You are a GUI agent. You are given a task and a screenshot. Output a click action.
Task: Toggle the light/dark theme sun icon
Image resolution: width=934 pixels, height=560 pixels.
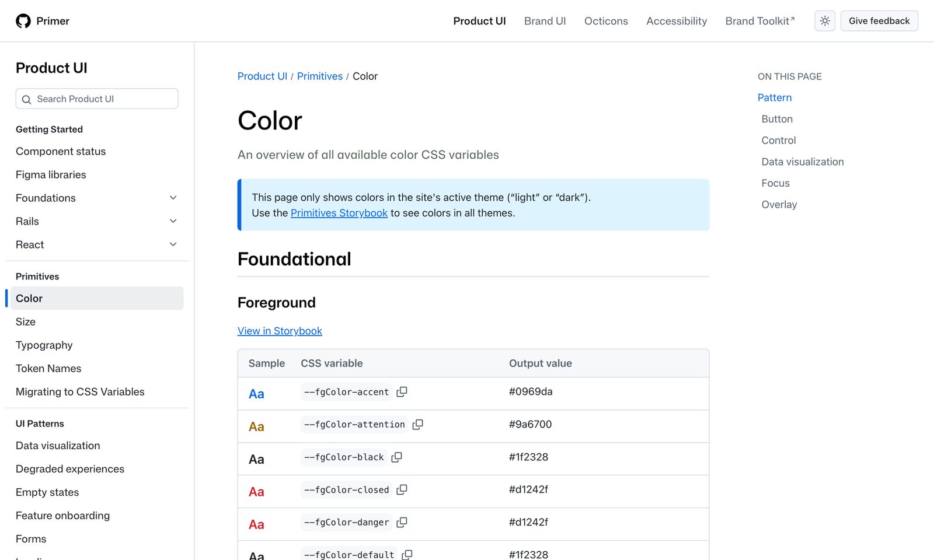point(825,21)
